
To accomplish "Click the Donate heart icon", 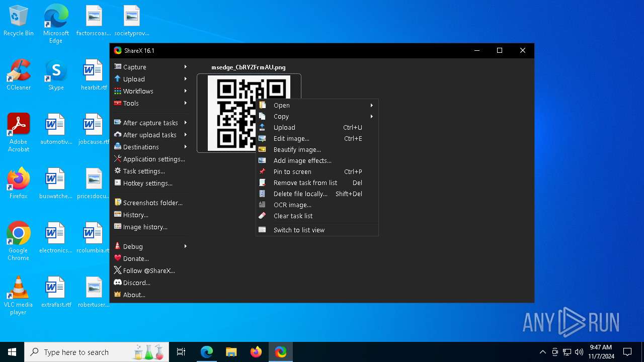I will (x=118, y=258).
